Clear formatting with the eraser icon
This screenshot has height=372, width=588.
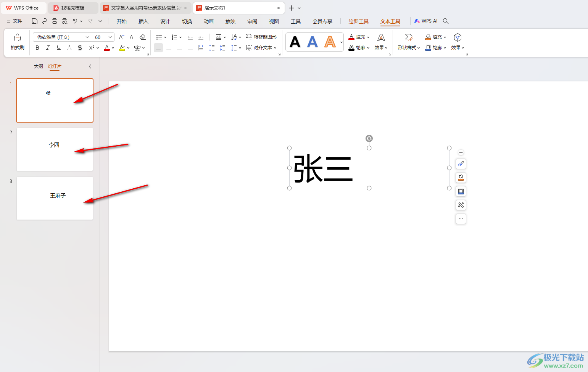coord(143,37)
